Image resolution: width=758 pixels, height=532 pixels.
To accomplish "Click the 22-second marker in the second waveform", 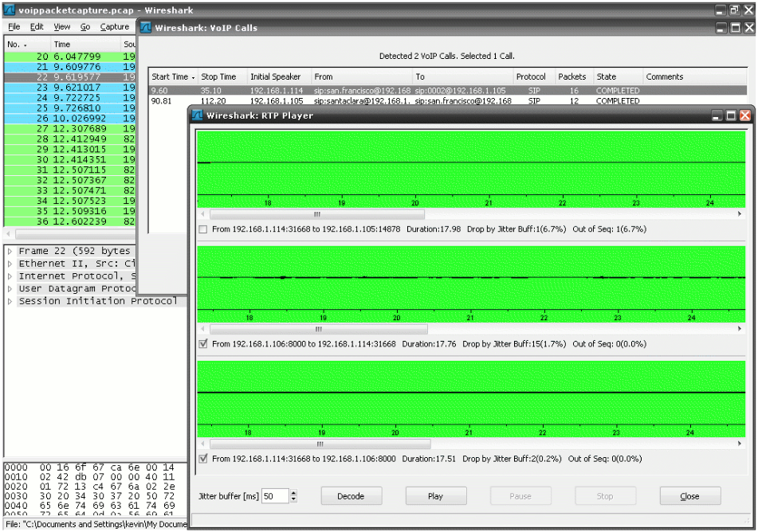I will [x=544, y=318].
